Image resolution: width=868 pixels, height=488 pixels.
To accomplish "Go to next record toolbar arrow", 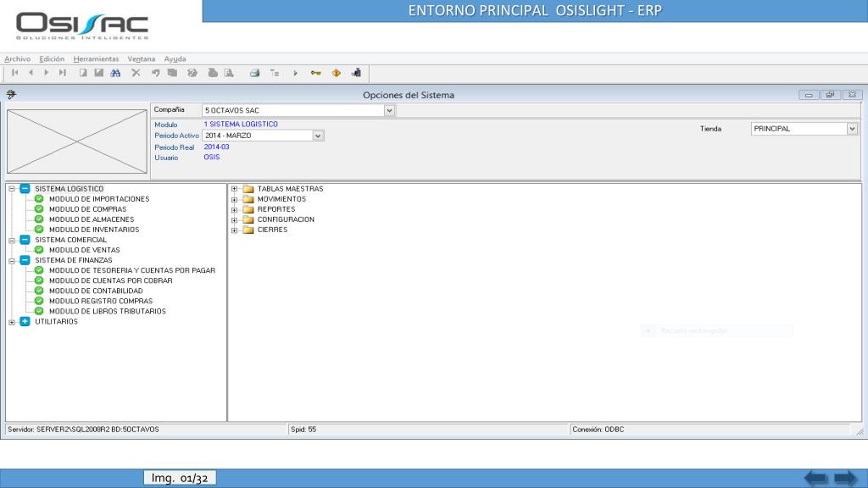I will 47,73.
